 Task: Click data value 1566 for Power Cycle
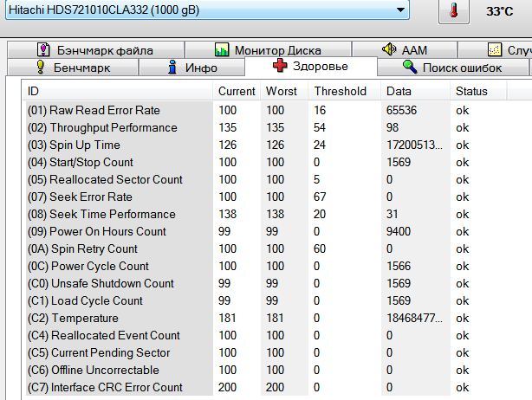[399, 266]
